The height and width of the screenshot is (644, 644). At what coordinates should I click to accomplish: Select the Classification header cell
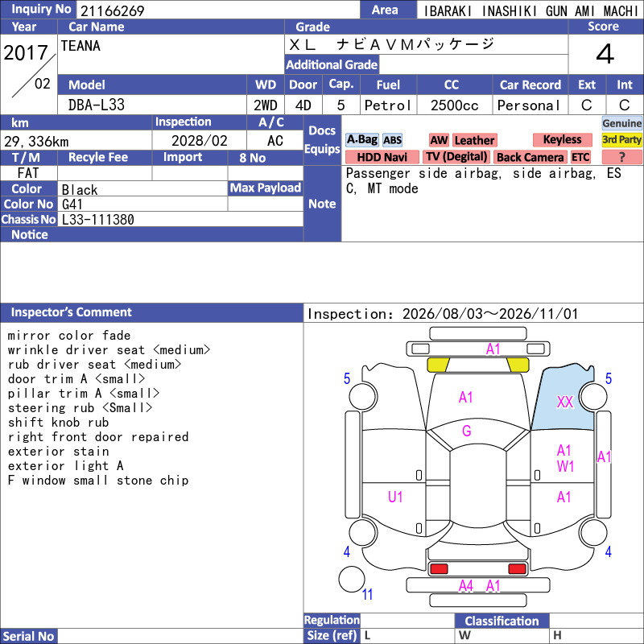point(502,621)
